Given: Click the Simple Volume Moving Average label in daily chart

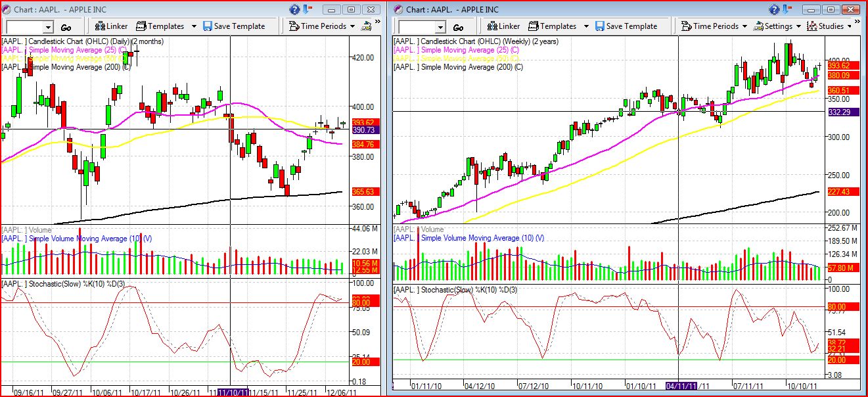Looking at the screenshot, I should [77, 239].
